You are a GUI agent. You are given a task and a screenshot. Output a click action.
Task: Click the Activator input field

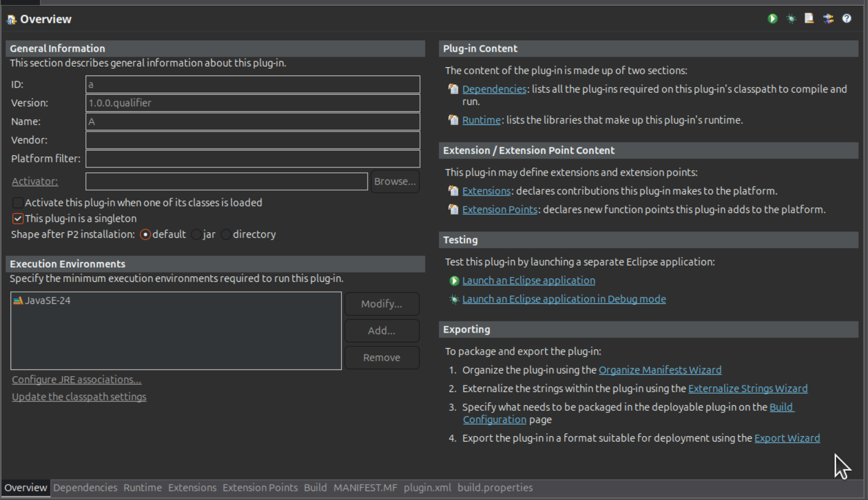click(x=227, y=181)
